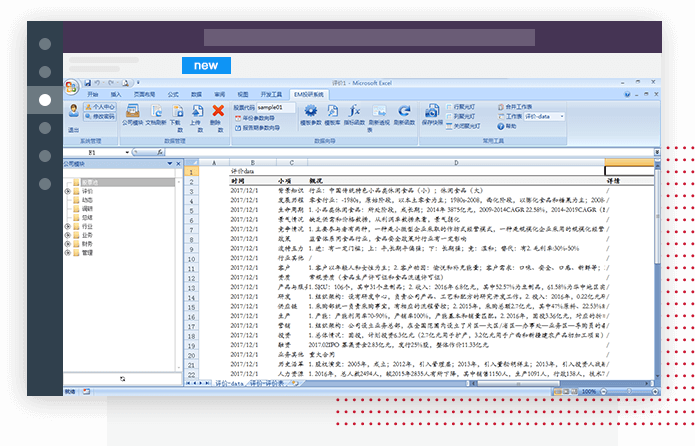Click the 上传 upload icon in ribbon
This screenshot has width=695, height=446.
196,113
